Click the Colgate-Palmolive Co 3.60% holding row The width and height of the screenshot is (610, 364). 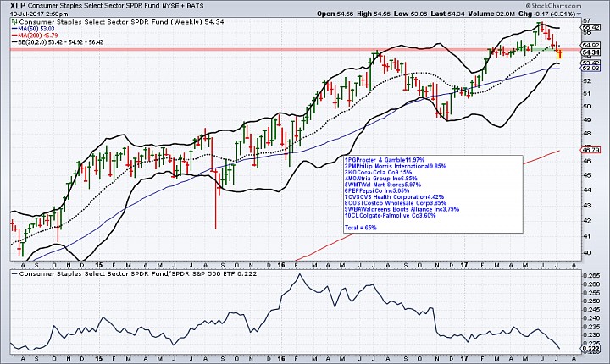tap(391, 216)
